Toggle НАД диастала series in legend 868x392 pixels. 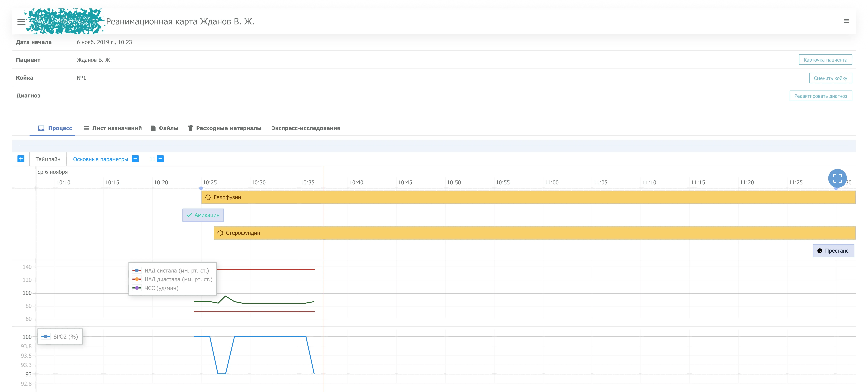173,279
